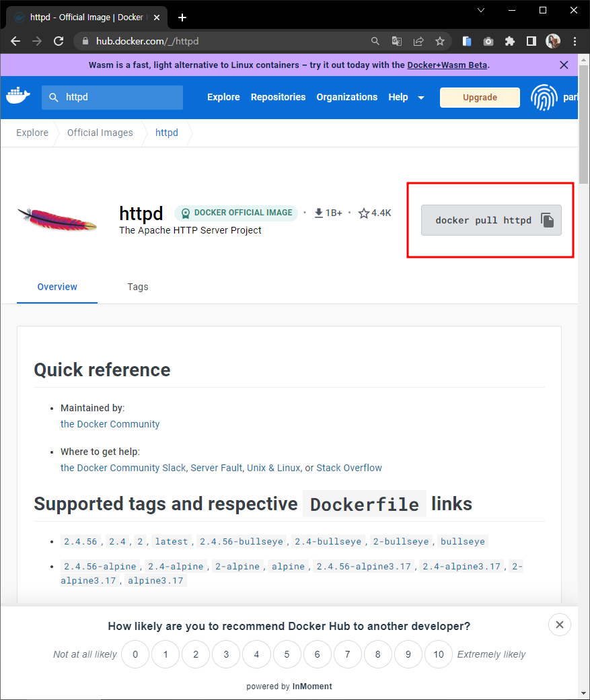Reload the Docker Hub page

point(59,41)
